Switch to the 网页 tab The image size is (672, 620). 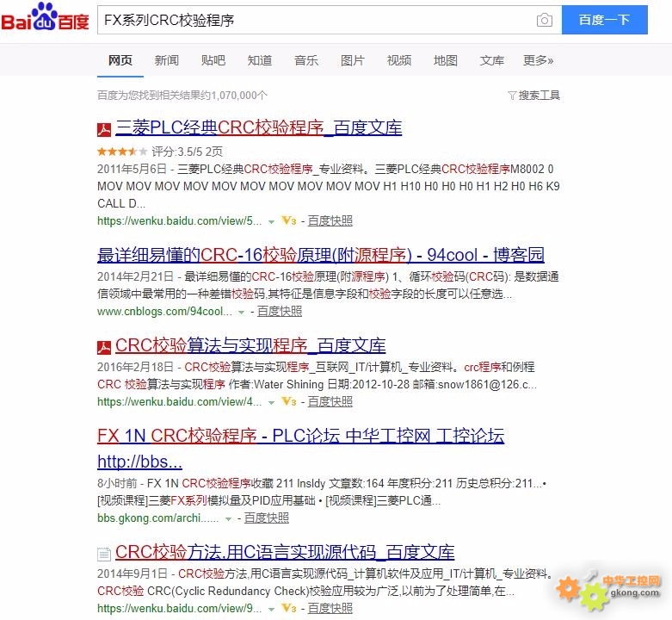pos(120,60)
